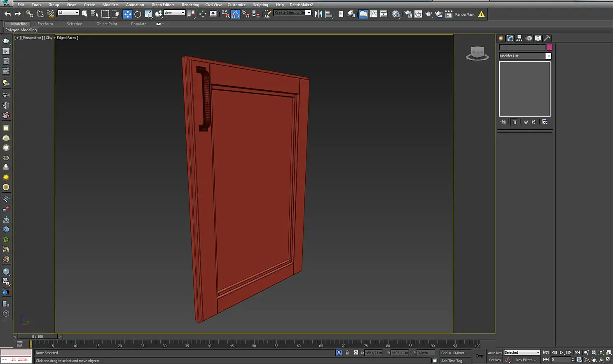Open the Material Editor icon

pyautogui.click(x=396, y=14)
